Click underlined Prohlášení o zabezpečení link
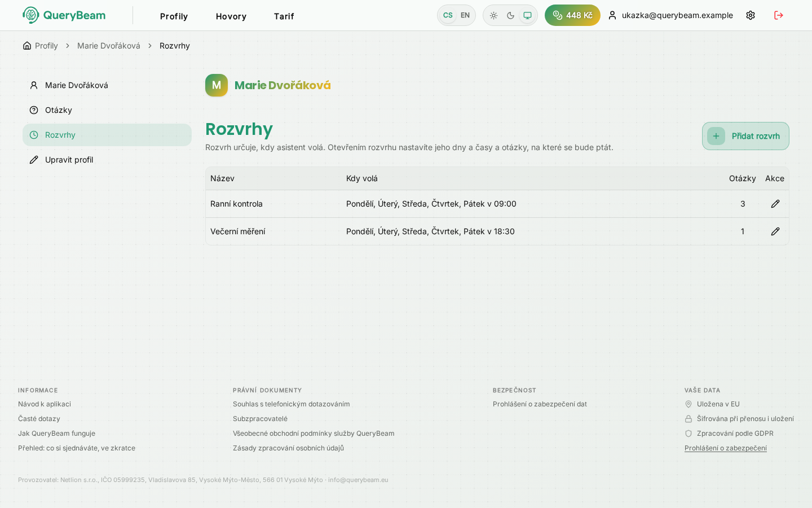Viewport: 812px width, 508px height. [726, 448]
